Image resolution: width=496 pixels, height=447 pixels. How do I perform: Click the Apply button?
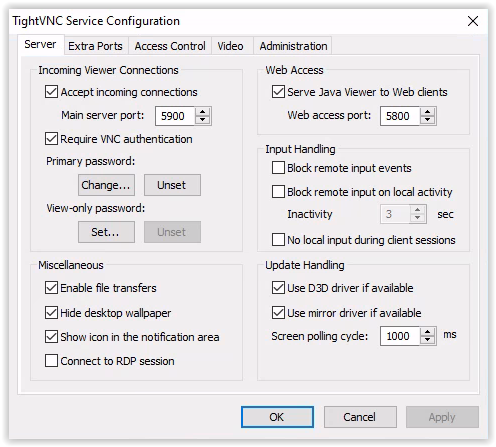click(x=442, y=417)
